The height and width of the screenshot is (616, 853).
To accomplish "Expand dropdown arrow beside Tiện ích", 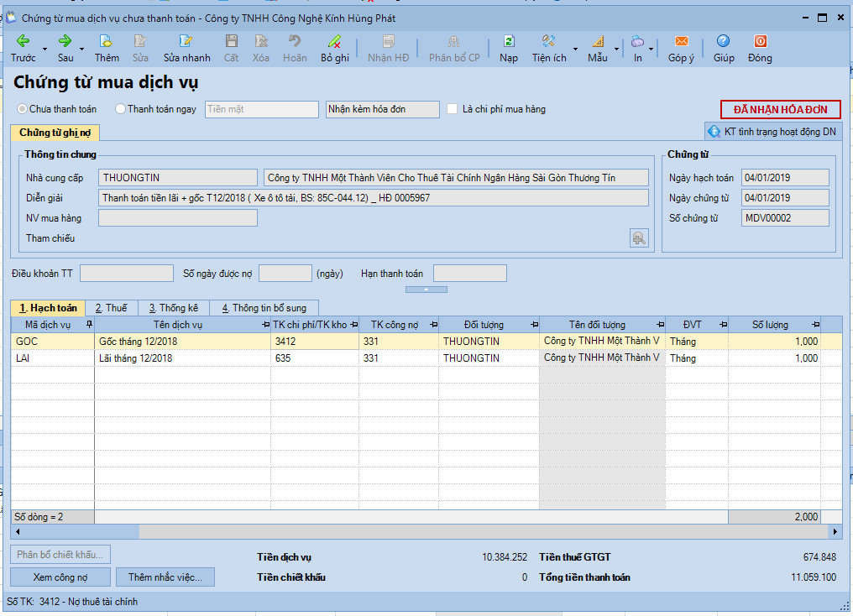I will click(x=575, y=49).
